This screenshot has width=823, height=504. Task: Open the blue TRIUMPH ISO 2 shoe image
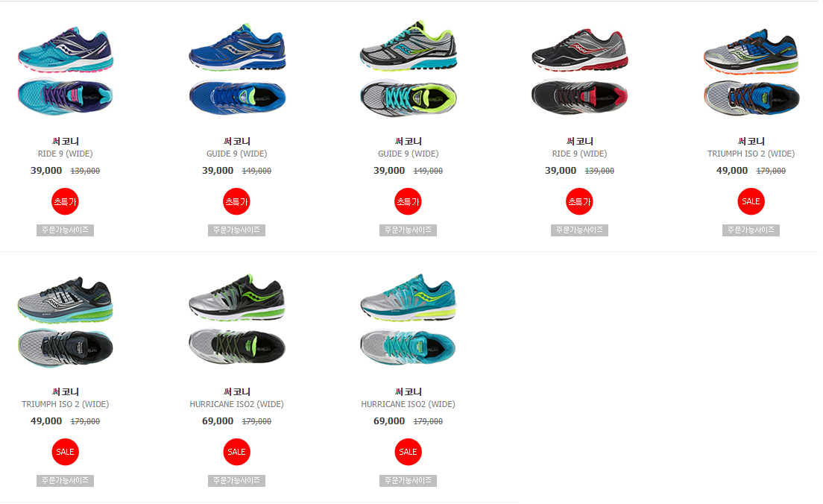(x=751, y=72)
